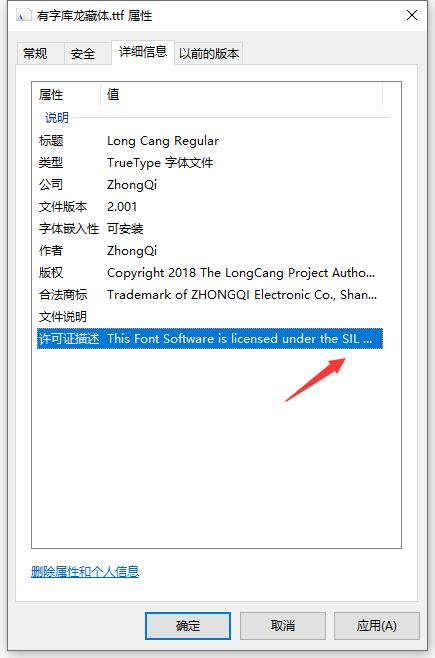The width and height of the screenshot is (435, 658).
Task: Select the 作者 ZhongQi row
Action: pyautogui.click(x=210, y=251)
